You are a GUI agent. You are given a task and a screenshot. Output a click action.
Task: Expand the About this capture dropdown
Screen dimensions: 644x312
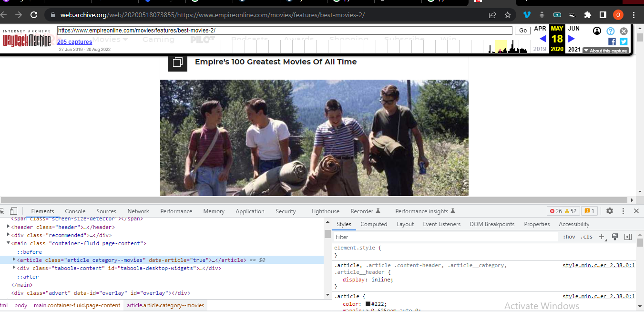(x=606, y=51)
